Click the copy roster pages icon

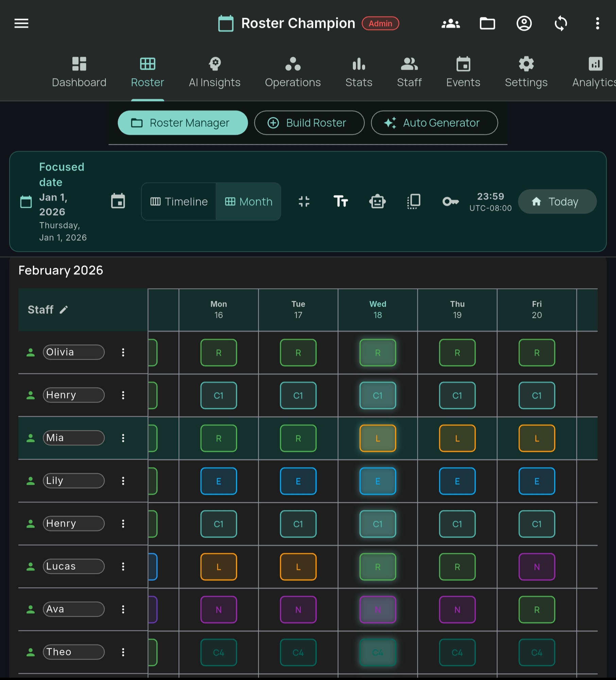click(x=414, y=201)
